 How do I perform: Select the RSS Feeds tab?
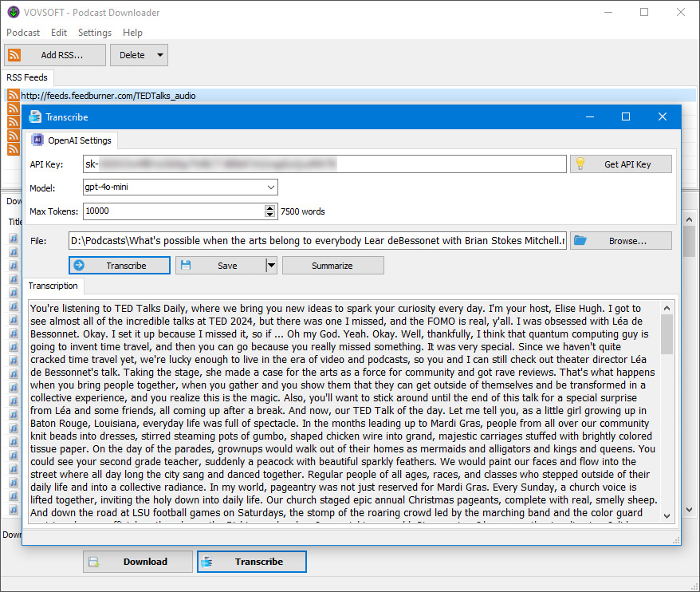(27, 77)
